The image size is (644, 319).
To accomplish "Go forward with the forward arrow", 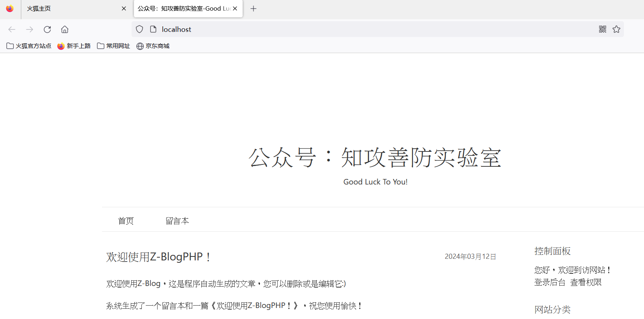I will tap(30, 30).
